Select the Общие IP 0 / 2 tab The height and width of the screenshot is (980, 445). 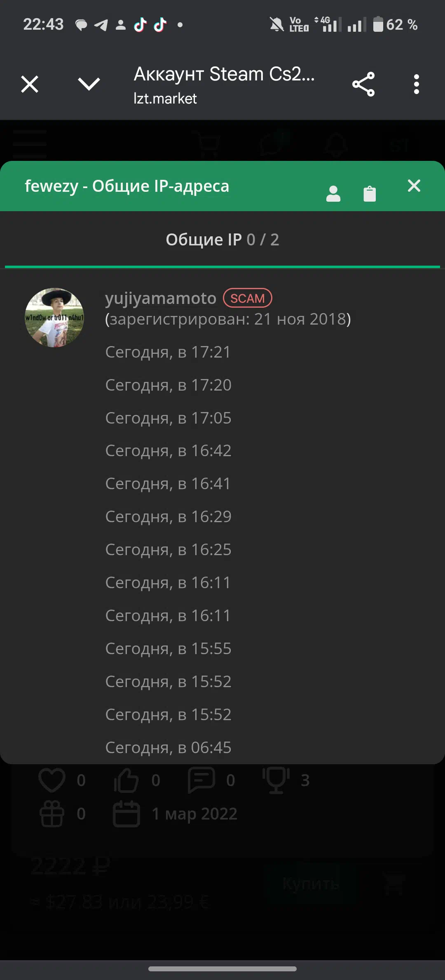[x=222, y=240]
